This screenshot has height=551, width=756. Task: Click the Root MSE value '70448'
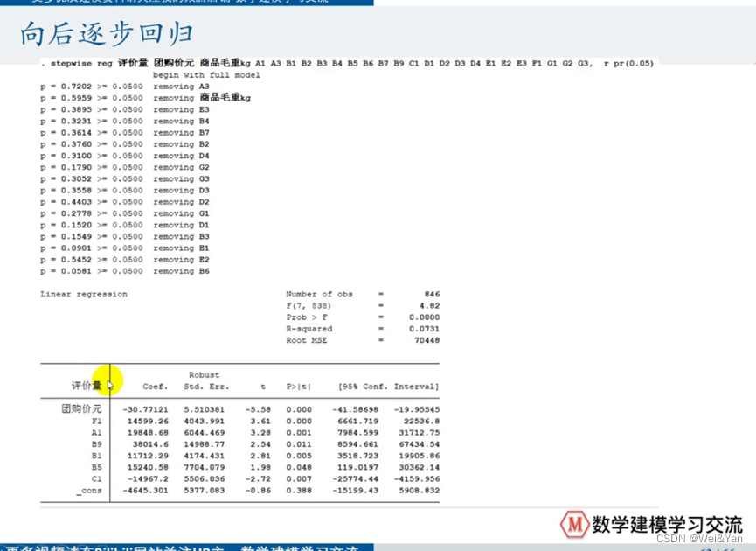pyautogui.click(x=427, y=340)
